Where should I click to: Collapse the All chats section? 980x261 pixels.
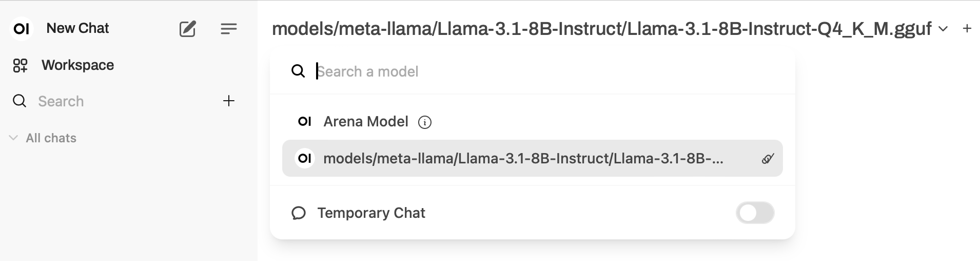click(x=14, y=138)
